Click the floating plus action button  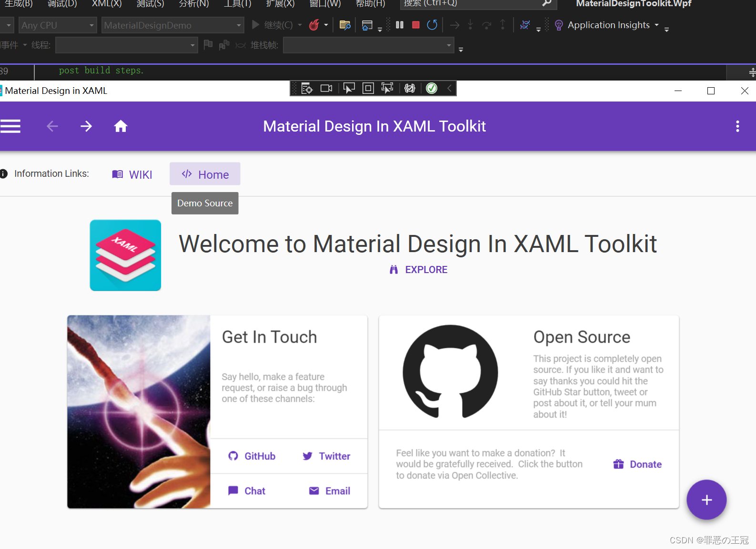[706, 499]
